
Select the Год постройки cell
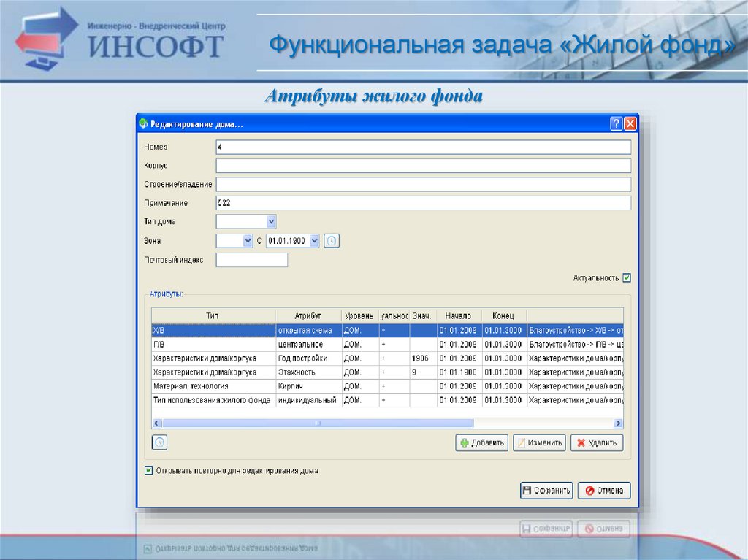[308, 358]
